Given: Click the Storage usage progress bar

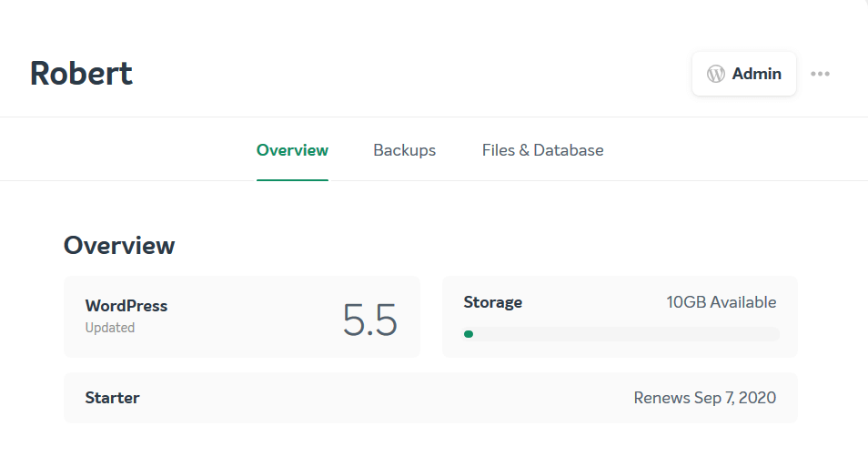Looking at the screenshot, I should (621, 334).
